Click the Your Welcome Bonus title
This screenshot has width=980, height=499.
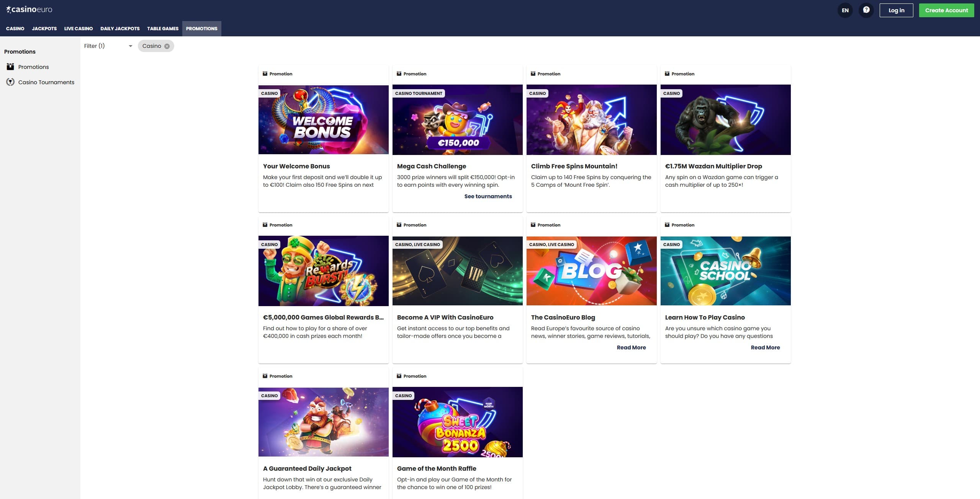(296, 166)
